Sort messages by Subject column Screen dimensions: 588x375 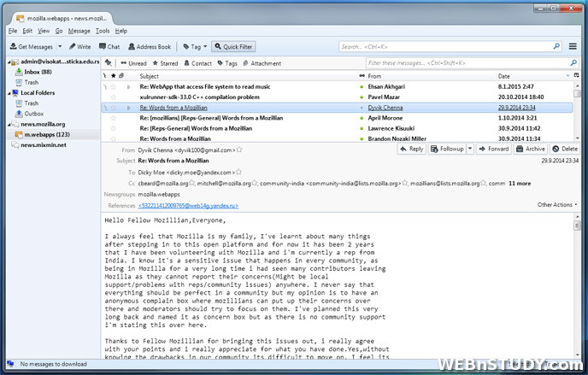click(x=150, y=76)
